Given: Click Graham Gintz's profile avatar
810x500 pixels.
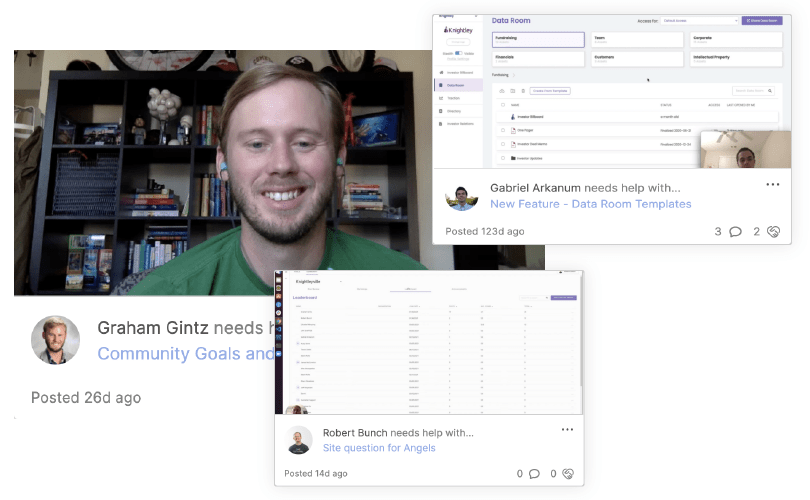Looking at the screenshot, I should click(x=55, y=340).
